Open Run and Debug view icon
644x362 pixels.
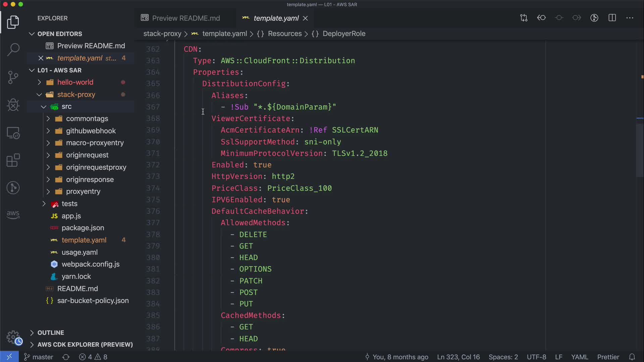13,105
